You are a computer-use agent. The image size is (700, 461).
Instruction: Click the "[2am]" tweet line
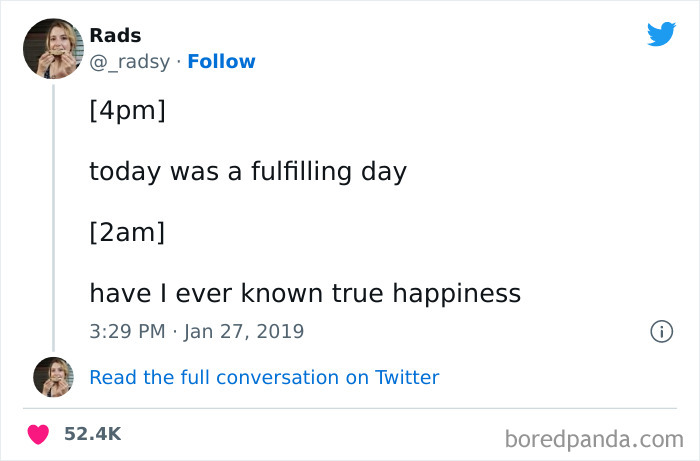(x=127, y=232)
